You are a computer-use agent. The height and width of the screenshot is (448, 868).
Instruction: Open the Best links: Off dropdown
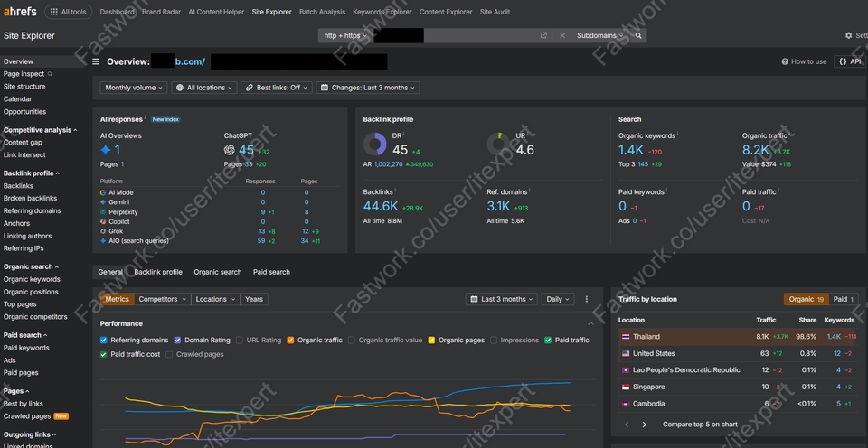pos(277,88)
